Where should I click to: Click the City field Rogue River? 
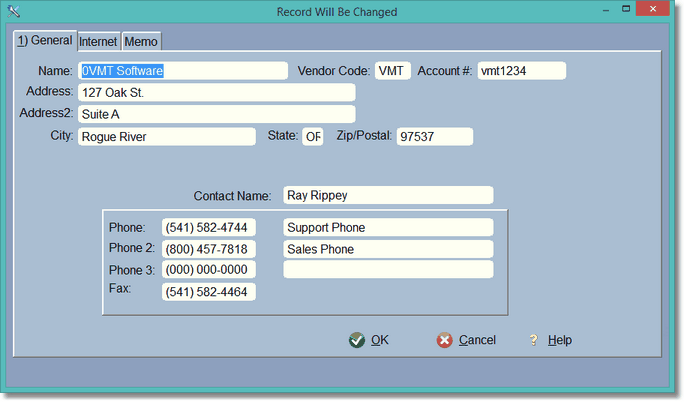pyautogui.click(x=167, y=136)
